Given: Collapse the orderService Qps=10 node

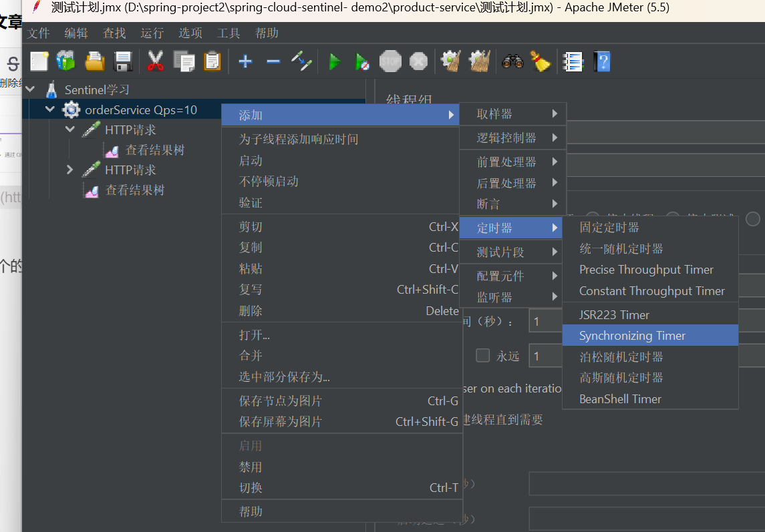Looking at the screenshot, I should pyautogui.click(x=49, y=109).
